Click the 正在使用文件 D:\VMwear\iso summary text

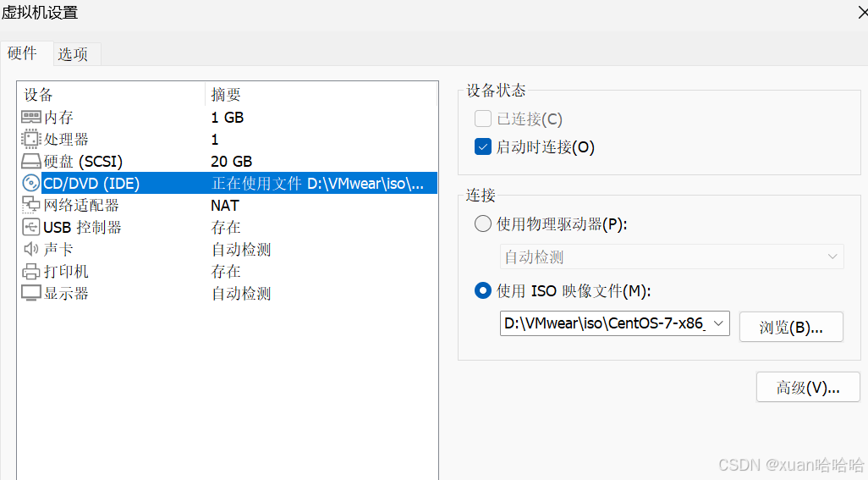pos(318,183)
